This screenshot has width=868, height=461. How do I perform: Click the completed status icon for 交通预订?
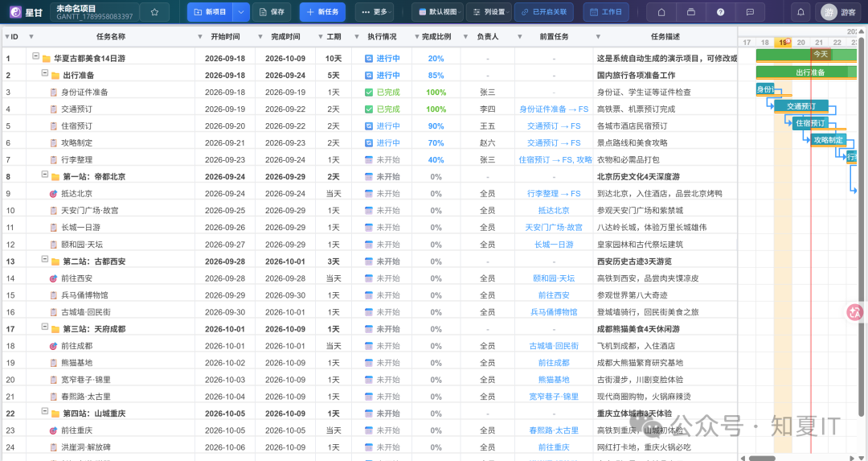tap(369, 109)
